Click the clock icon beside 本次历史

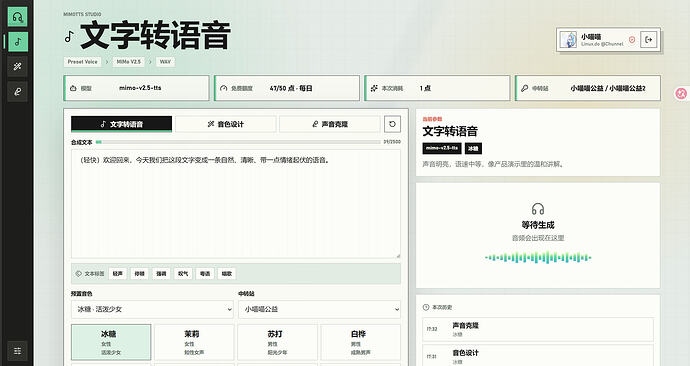coord(426,307)
